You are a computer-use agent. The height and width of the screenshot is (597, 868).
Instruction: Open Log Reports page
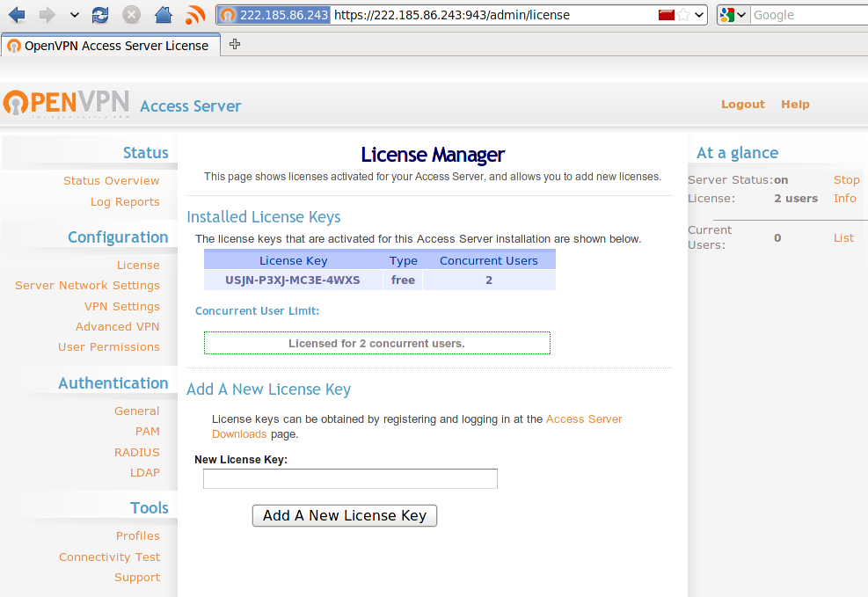(125, 202)
